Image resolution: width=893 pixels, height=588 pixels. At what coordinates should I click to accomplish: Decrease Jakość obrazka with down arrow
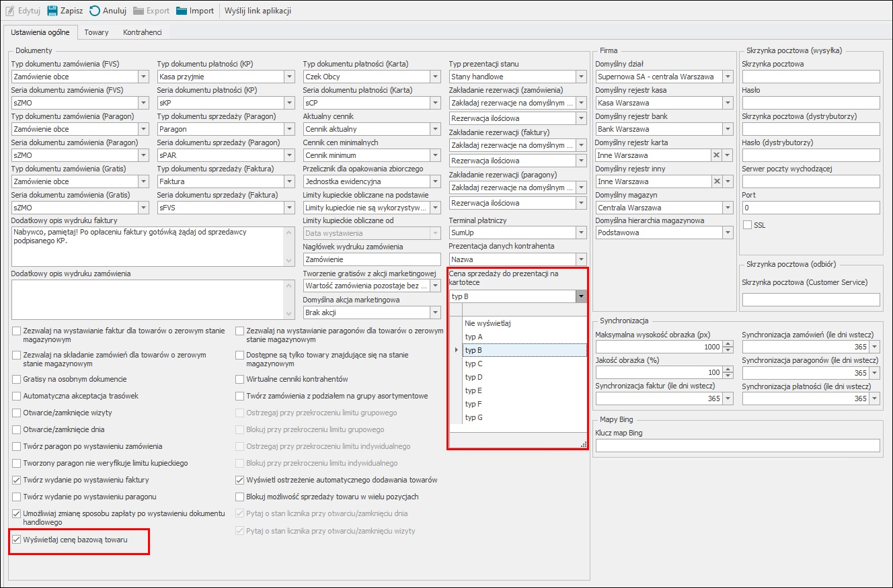click(728, 376)
